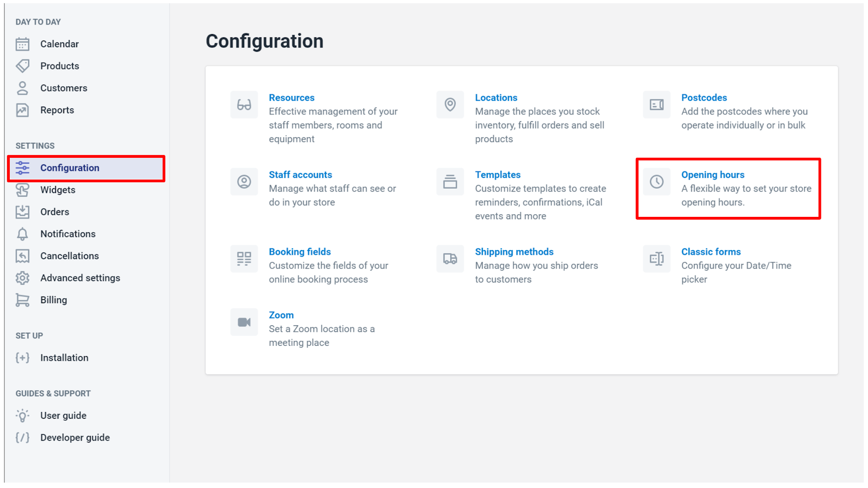Image resolution: width=868 pixels, height=488 pixels.
Task: Click the Staff accounts person icon
Action: click(x=244, y=182)
